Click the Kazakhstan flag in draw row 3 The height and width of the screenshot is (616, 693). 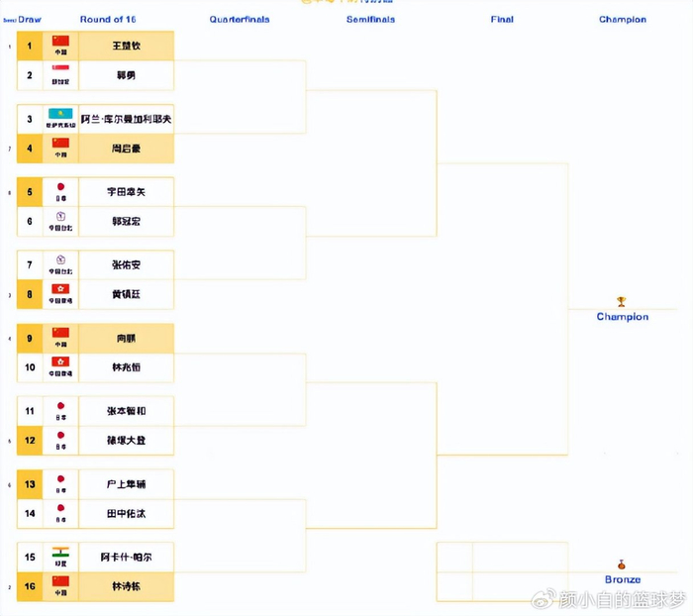pyautogui.click(x=60, y=115)
